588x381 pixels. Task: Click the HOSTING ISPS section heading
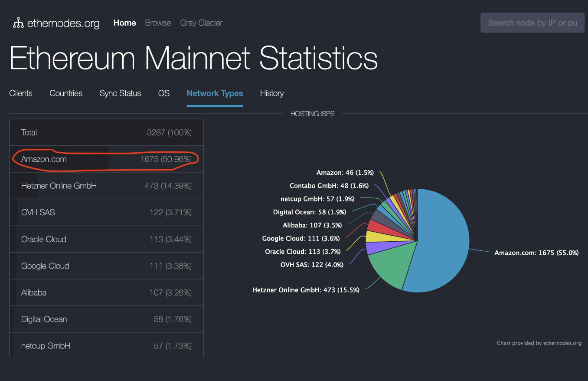pyautogui.click(x=312, y=114)
